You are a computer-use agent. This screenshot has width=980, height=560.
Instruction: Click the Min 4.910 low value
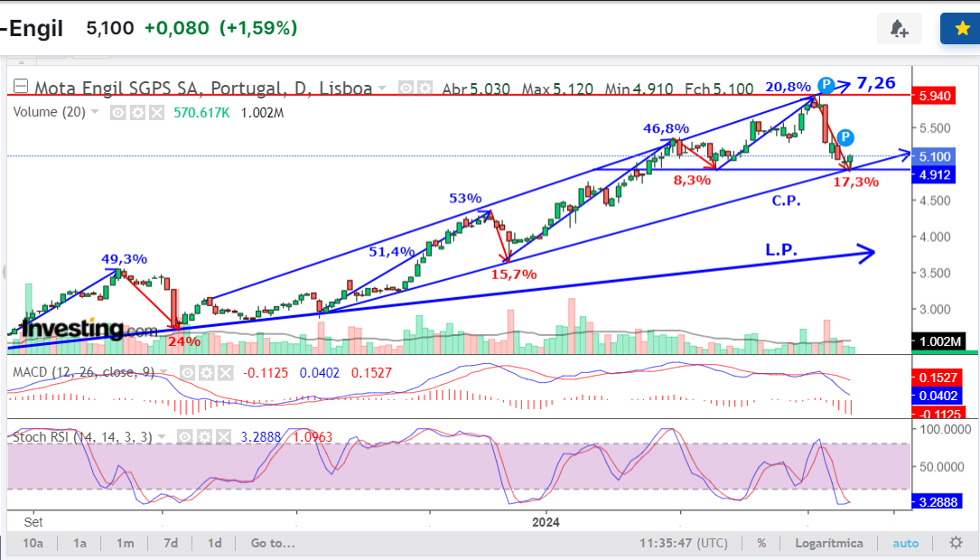click(x=639, y=89)
